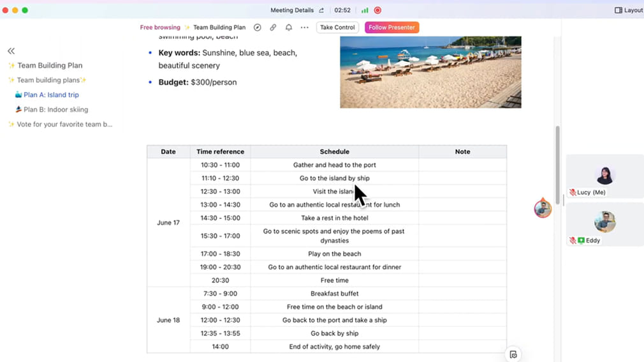Jump to Plan A: Island trip section

[52, 94]
